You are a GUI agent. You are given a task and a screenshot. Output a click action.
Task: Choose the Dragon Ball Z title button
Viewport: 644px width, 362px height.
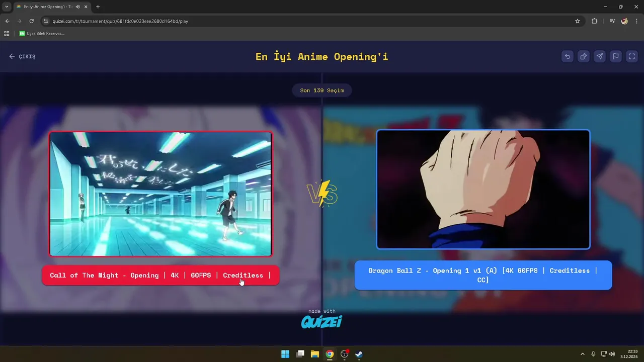tap(483, 275)
